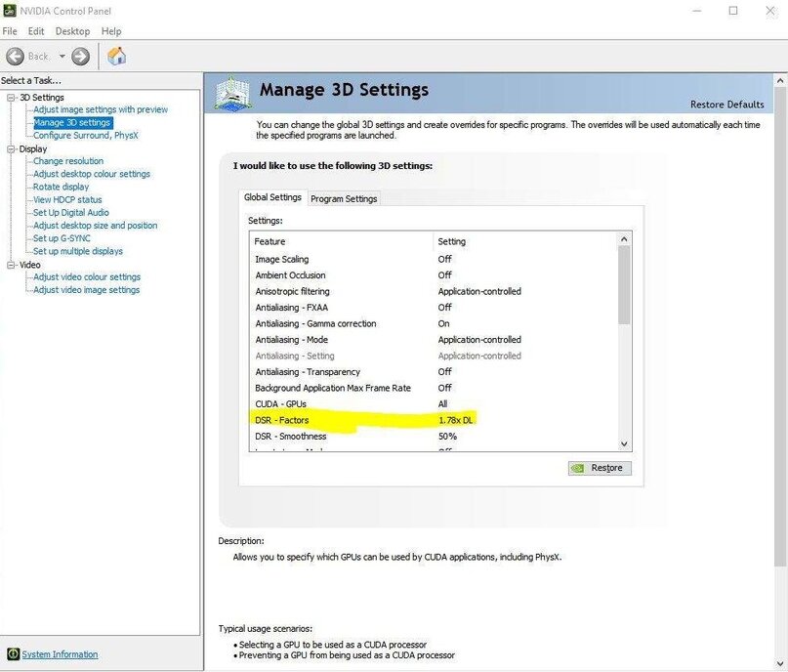Select the Antialiasing - FXAA row
The width and height of the screenshot is (788, 672).
click(x=435, y=308)
